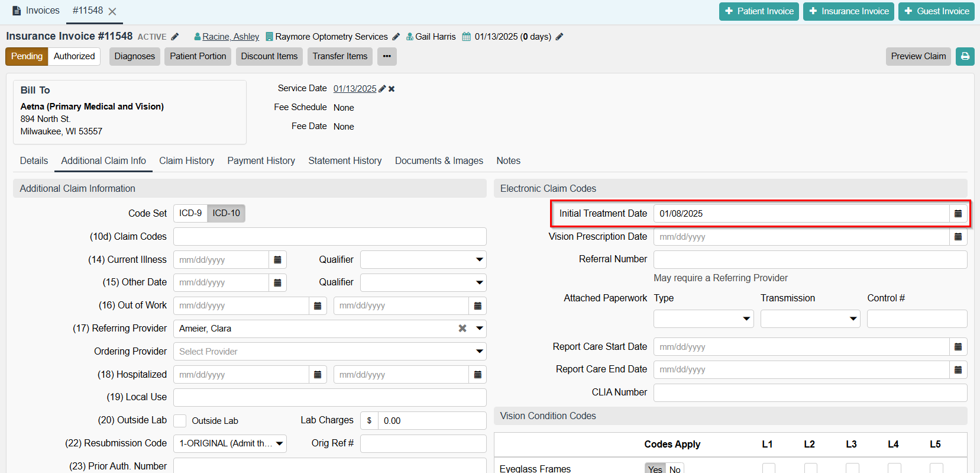This screenshot has width=980, height=473.
Task: Check the Outside Lab checkbox
Action: (180, 421)
